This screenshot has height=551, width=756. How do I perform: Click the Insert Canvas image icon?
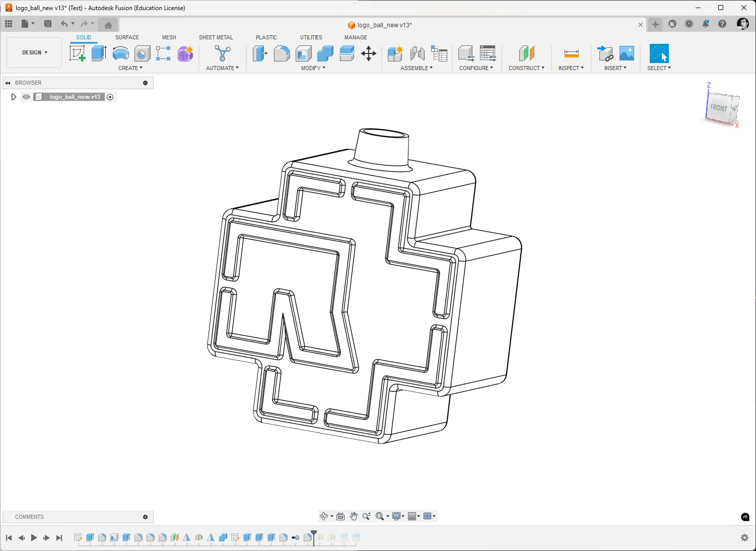click(x=627, y=53)
